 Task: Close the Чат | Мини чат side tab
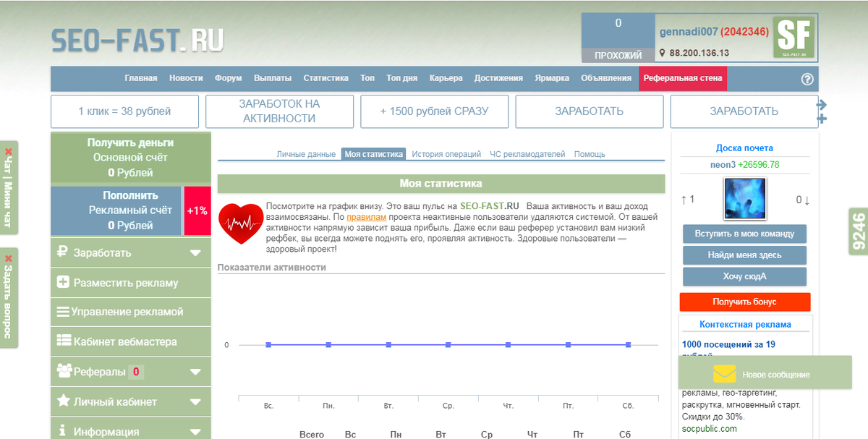[8, 153]
